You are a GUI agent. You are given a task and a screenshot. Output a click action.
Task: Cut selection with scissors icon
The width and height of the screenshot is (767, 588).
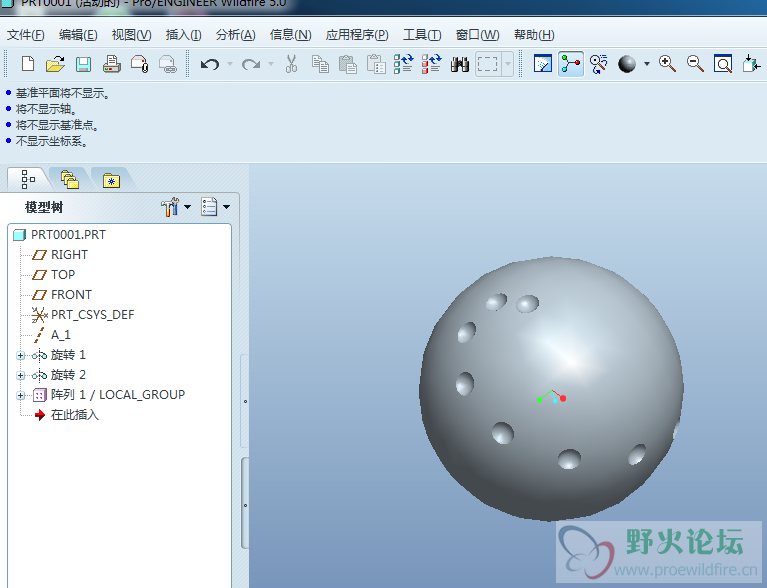point(292,64)
